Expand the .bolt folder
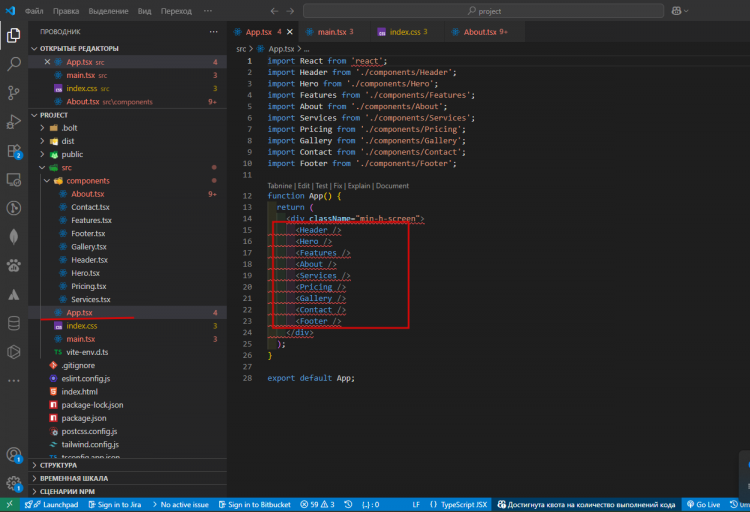The image size is (750, 512). tap(42, 128)
